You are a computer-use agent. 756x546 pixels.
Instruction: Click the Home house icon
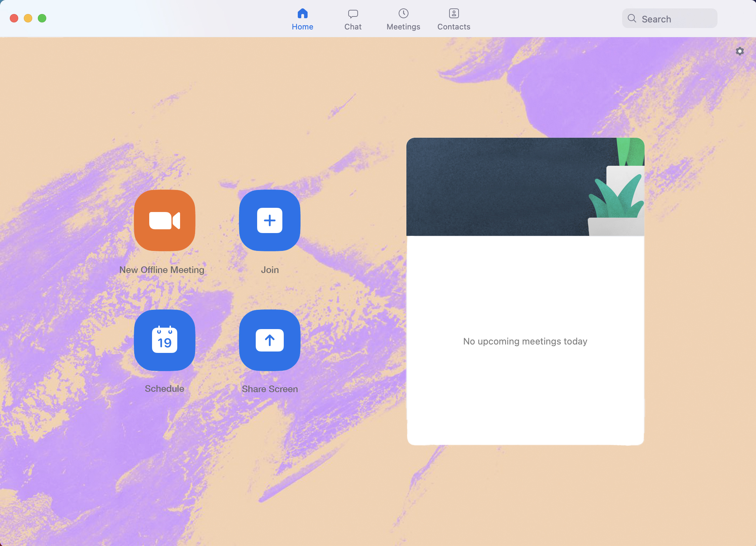tap(302, 14)
